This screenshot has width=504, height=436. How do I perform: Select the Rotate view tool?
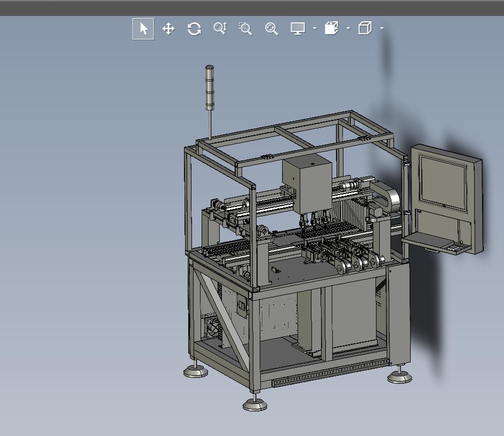coord(194,29)
